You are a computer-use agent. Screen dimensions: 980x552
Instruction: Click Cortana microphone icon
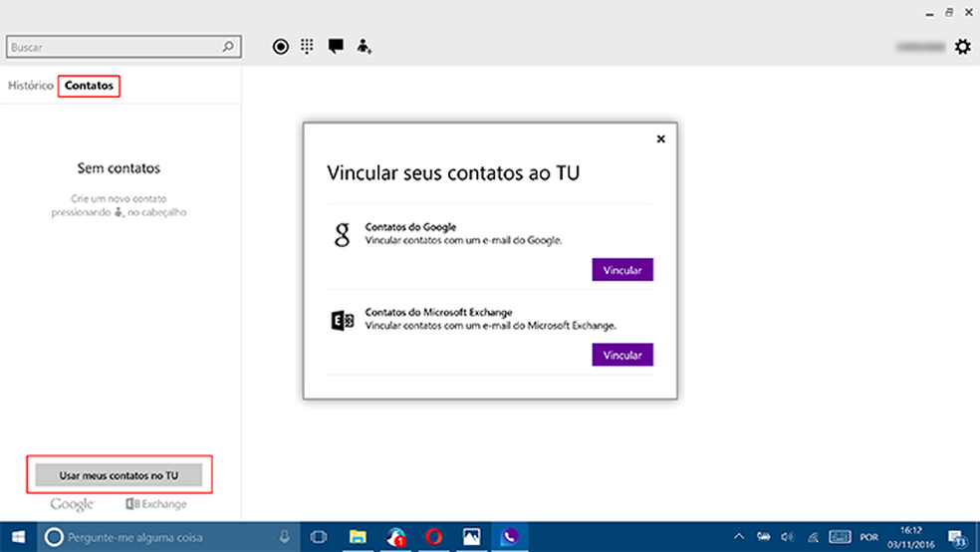pos(285,536)
